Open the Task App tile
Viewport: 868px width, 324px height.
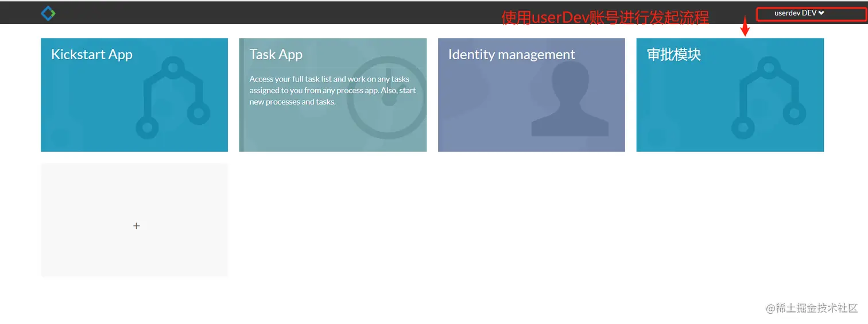point(333,95)
